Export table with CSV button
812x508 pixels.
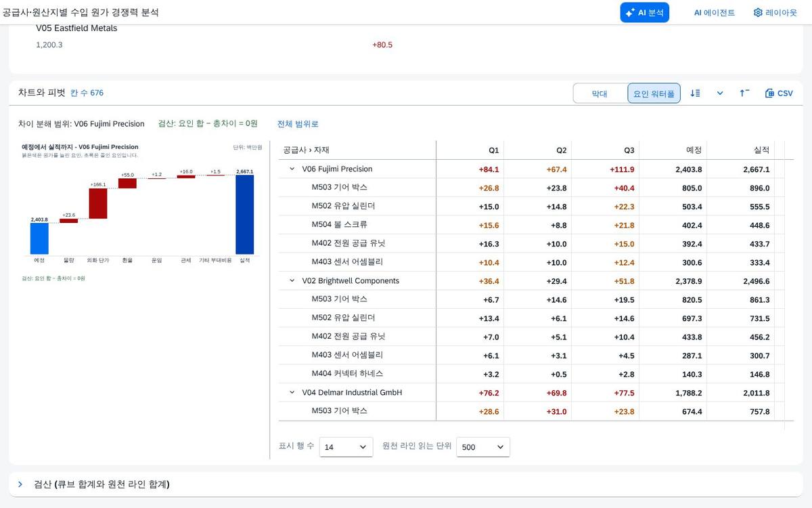(x=779, y=93)
